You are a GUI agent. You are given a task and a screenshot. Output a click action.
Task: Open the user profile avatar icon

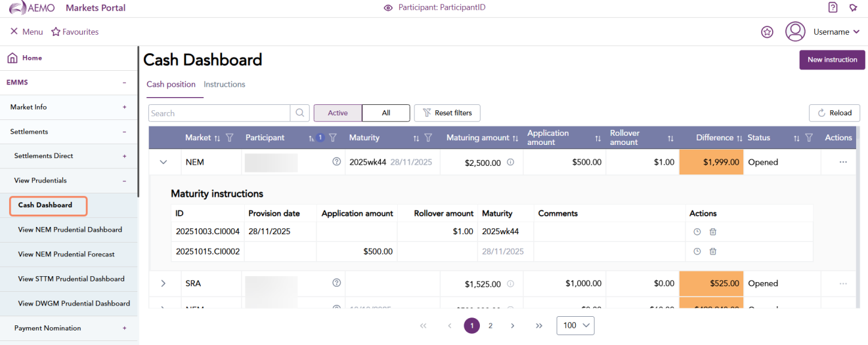(x=795, y=31)
